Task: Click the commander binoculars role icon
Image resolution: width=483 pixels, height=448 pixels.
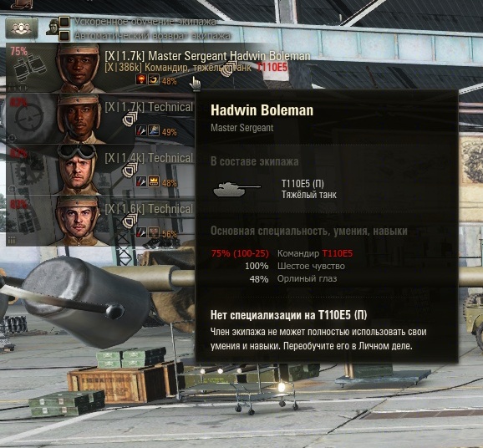Action: coord(29,69)
